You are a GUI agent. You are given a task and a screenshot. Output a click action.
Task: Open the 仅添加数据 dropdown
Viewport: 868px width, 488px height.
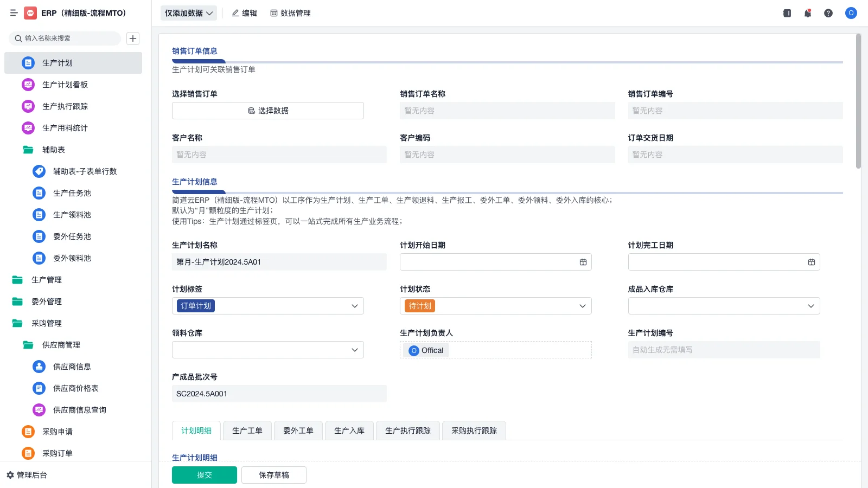tap(188, 12)
